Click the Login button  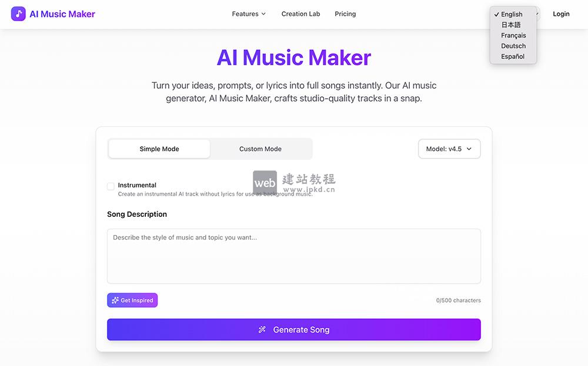pyautogui.click(x=561, y=14)
